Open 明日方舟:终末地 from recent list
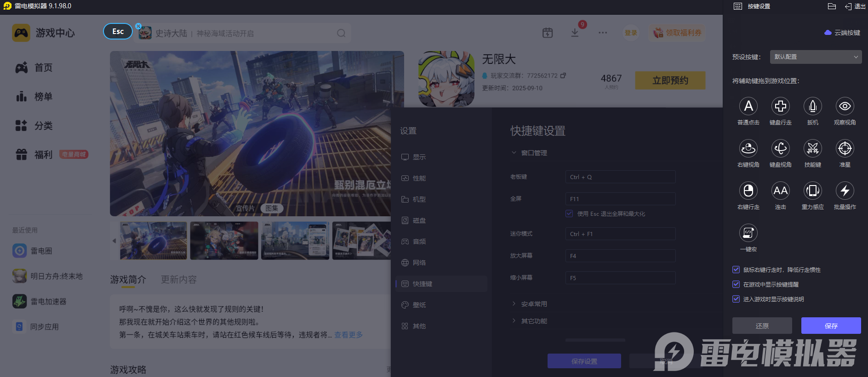Viewport: 868px width, 377px height. coord(48,276)
